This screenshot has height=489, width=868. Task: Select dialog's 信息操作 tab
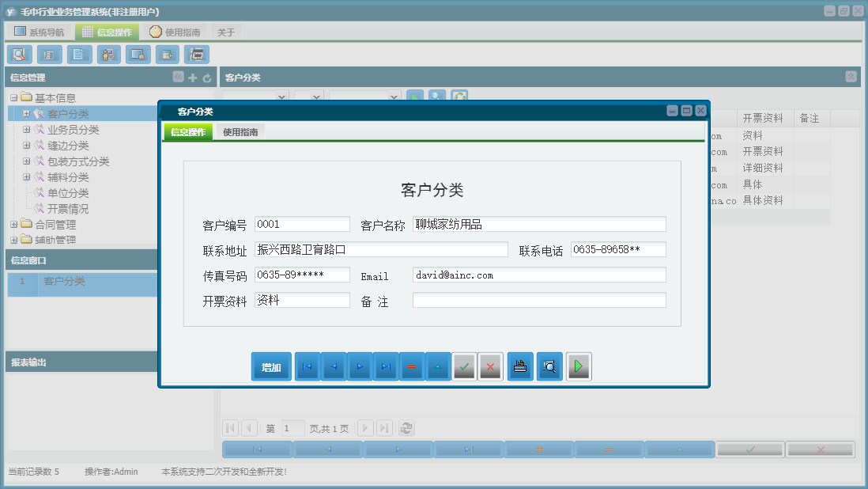pos(188,132)
